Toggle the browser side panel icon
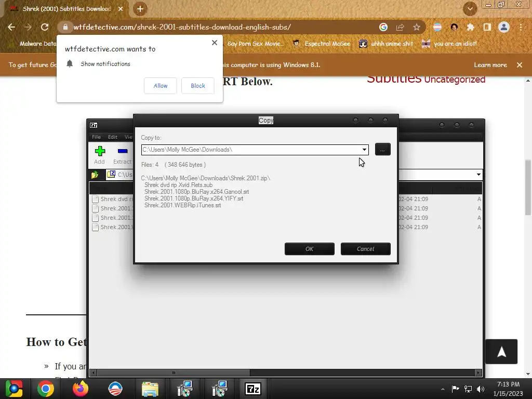The height and width of the screenshot is (399, 532). (487, 27)
